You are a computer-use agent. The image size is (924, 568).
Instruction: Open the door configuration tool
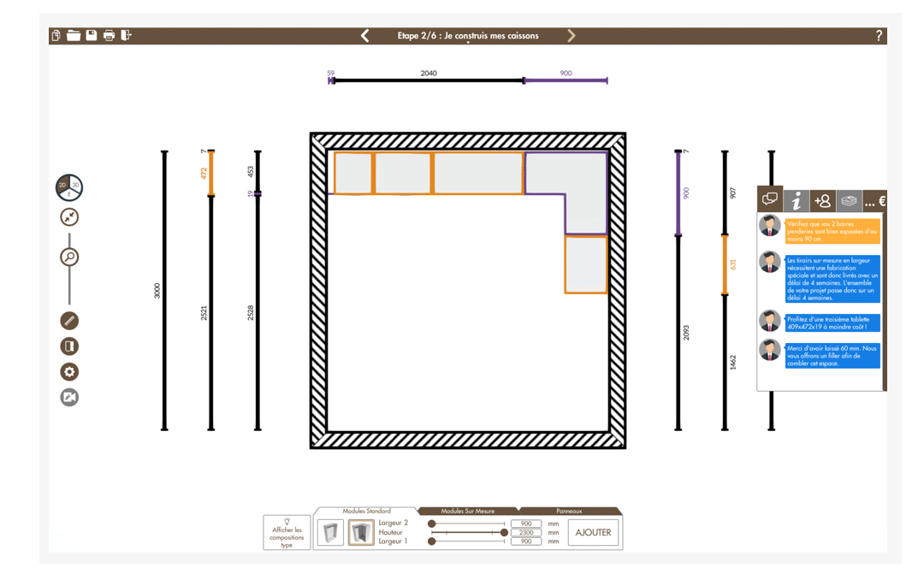point(69,345)
